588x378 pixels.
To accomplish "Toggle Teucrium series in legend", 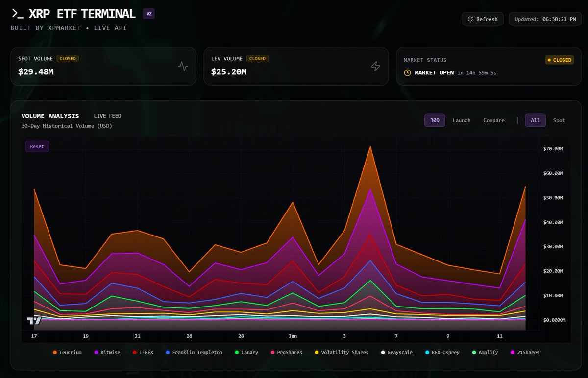I will pyautogui.click(x=67, y=352).
